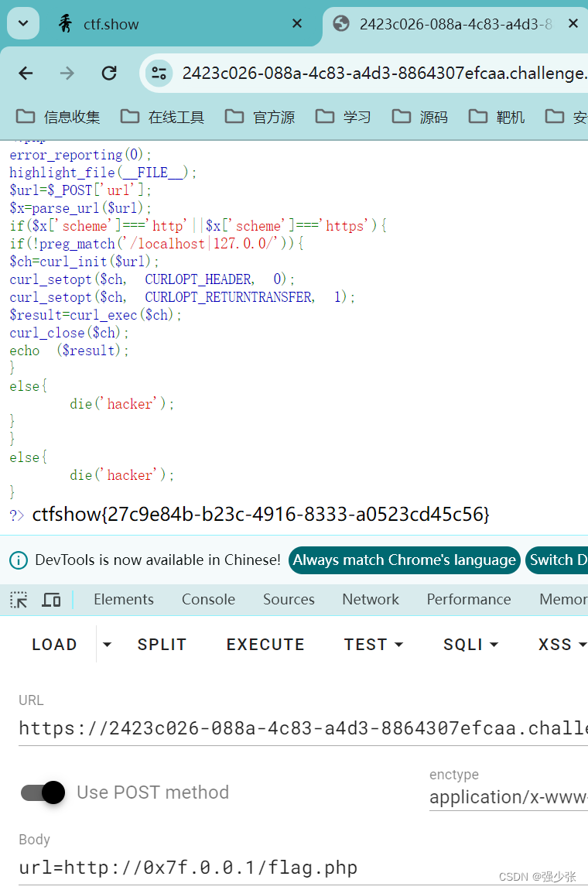Click the echo ($result) code line
The width and height of the screenshot is (588, 890).
coord(69,351)
